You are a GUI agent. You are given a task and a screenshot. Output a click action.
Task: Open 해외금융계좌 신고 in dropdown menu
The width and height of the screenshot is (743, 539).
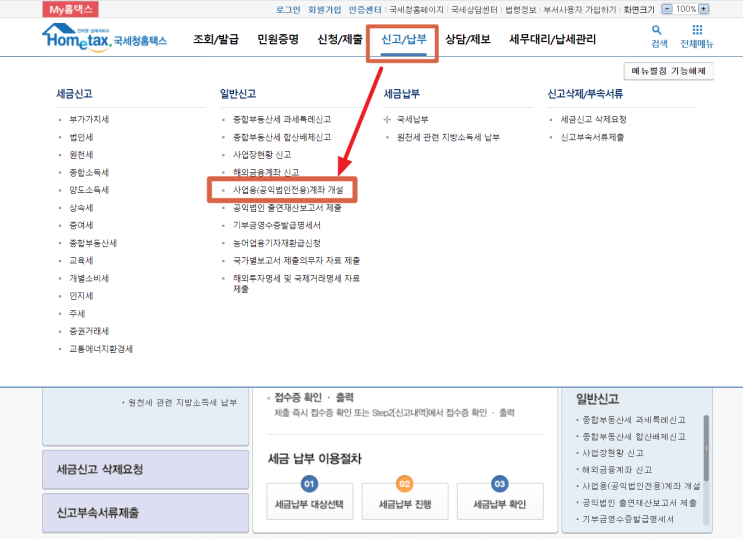266,173
